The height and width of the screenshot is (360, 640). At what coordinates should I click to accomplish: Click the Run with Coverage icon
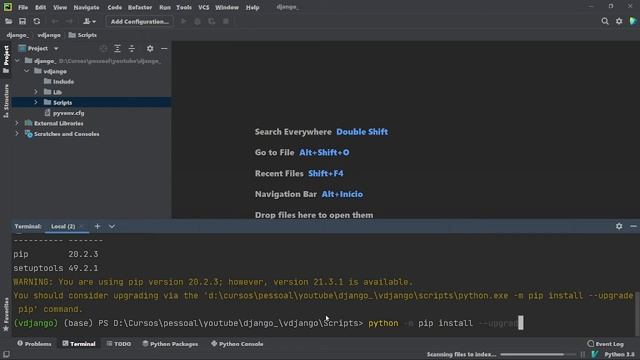click(x=211, y=21)
